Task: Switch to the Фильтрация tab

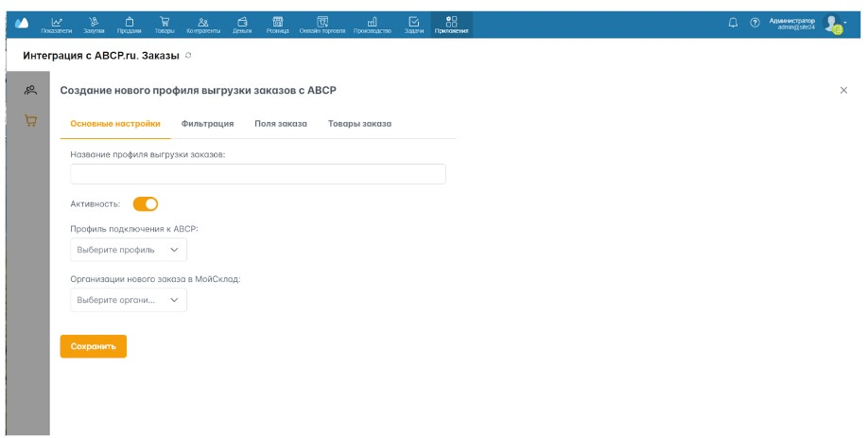Action: 207,124
